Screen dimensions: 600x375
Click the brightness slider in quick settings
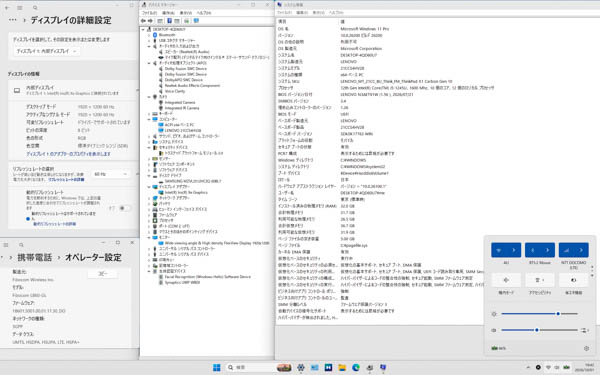point(540,314)
